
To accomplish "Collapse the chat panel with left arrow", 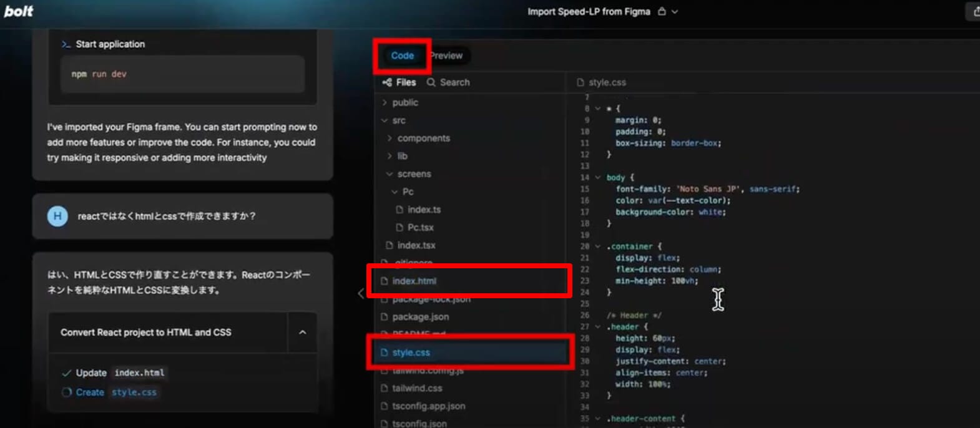I will tap(360, 293).
